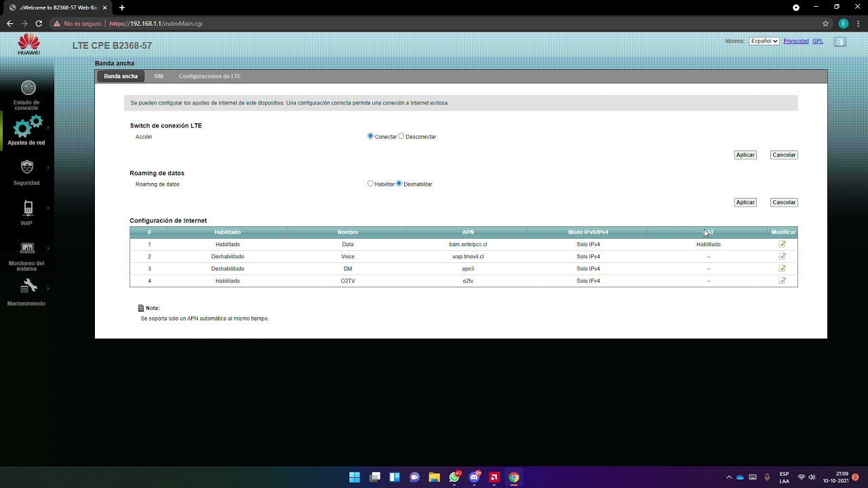
Task: Click the apn3 APN cell
Action: (x=468, y=268)
